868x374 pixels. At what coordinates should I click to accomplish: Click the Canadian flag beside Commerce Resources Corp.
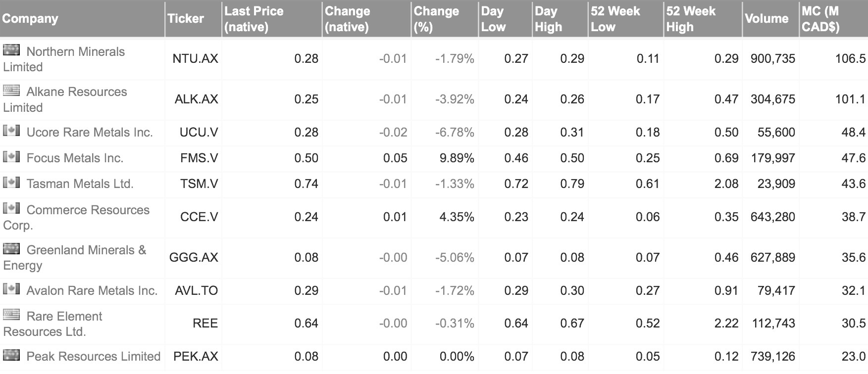11,208
